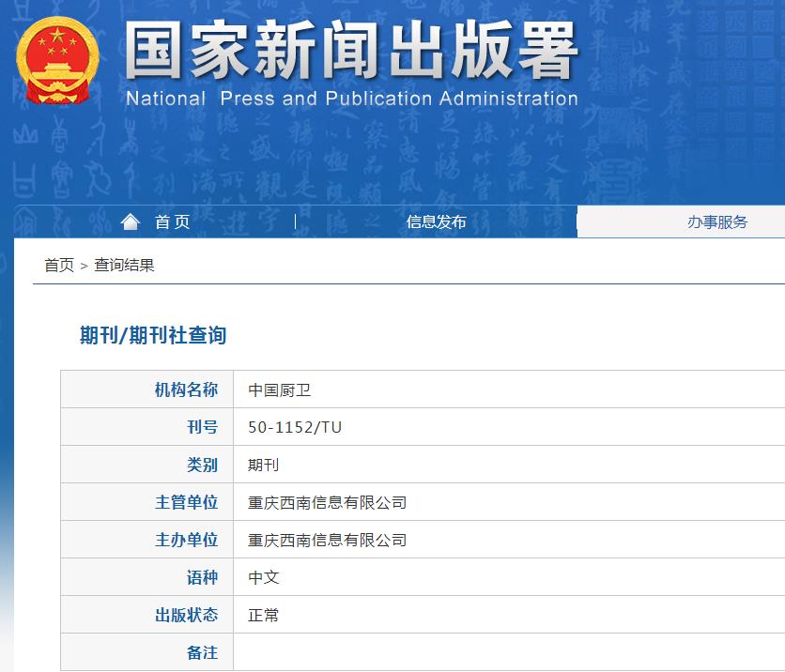Click the home icon beside 首页
Screen dimensions: 785x672
point(131,221)
